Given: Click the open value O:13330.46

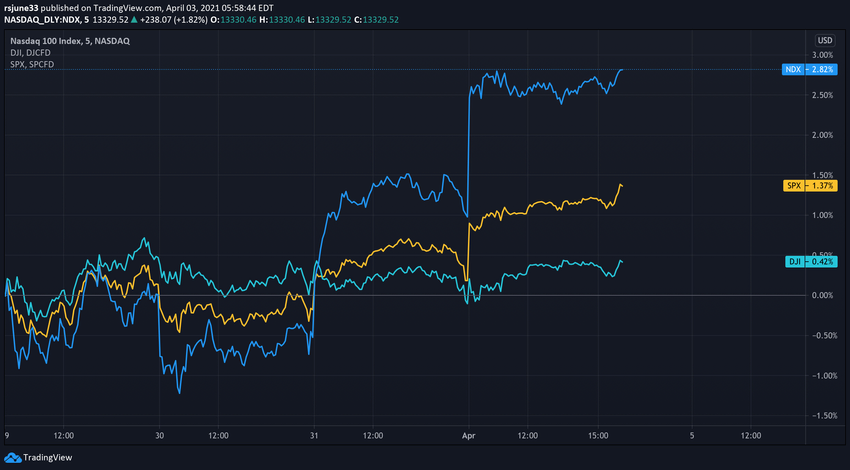Looking at the screenshot, I should 233,20.
